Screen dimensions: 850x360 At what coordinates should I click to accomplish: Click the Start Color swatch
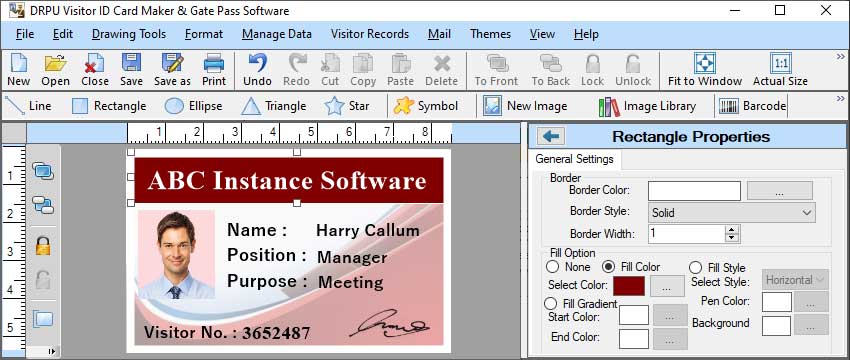634,315
